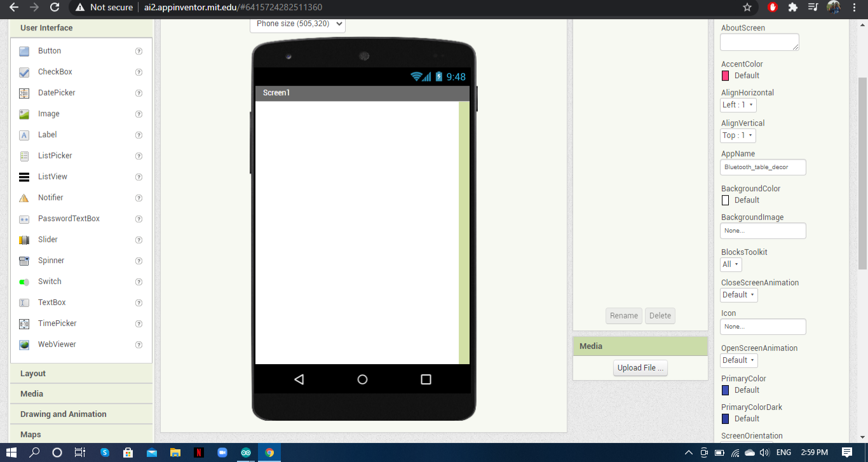The image size is (868, 462).
Task: Open help for the WebViewer component
Action: [x=139, y=345]
